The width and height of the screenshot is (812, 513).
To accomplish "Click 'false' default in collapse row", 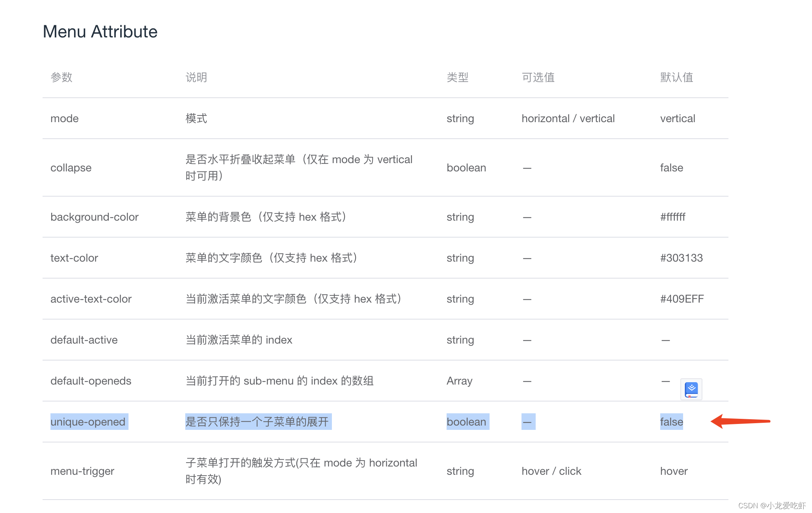I will click(x=672, y=168).
